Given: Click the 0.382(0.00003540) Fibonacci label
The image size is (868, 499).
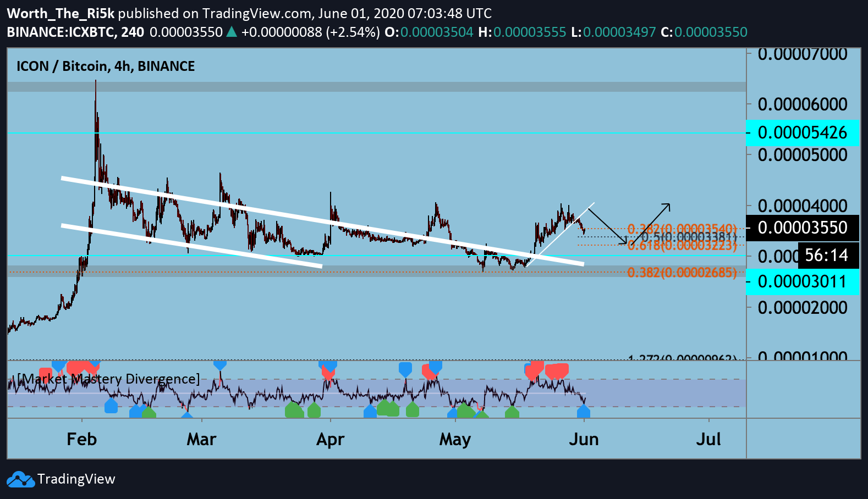Looking at the screenshot, I should click(x=682, y=229).
